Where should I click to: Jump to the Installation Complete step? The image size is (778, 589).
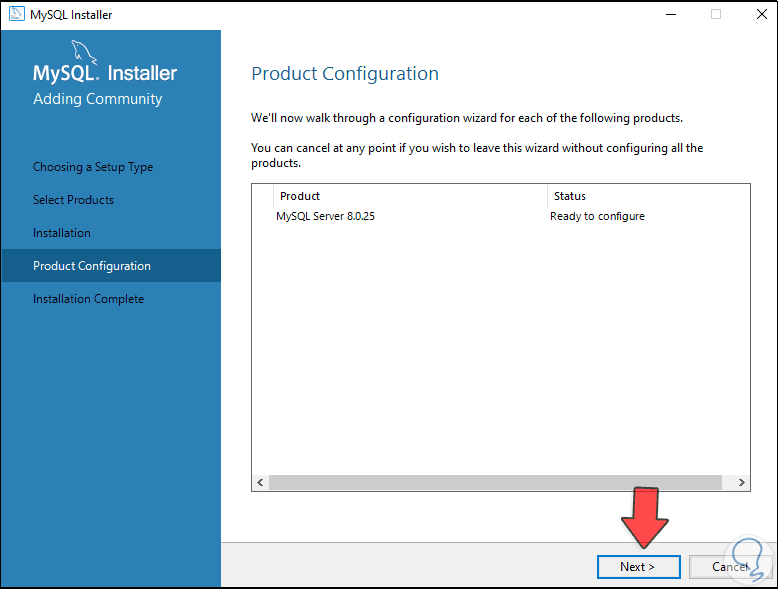tap(88, 299)
